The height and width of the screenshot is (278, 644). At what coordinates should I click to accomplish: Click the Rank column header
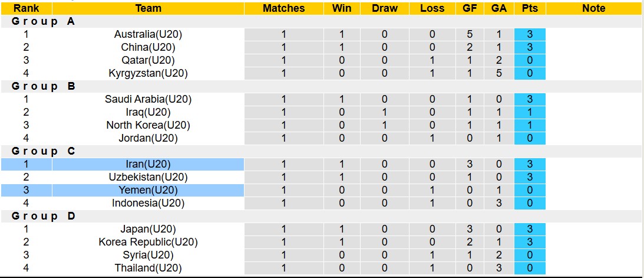(26, 8)
